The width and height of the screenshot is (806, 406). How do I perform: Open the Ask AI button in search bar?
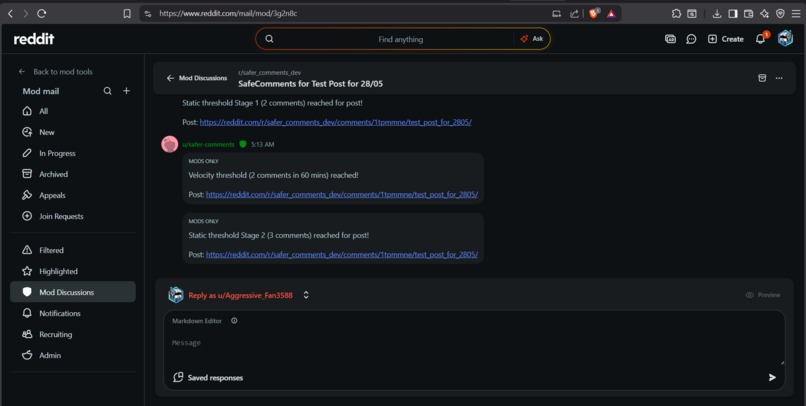point(532,39)
